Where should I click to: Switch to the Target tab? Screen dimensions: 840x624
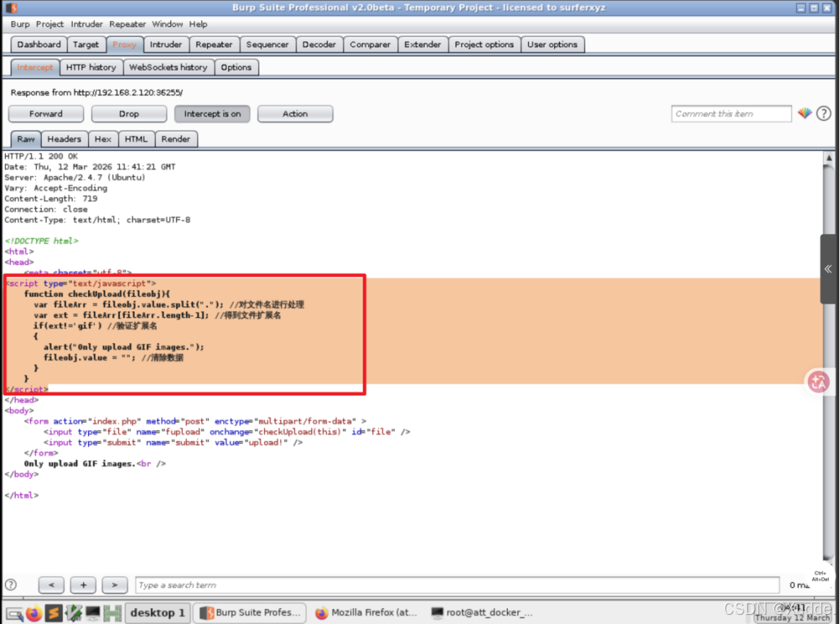tap(86, 45)
